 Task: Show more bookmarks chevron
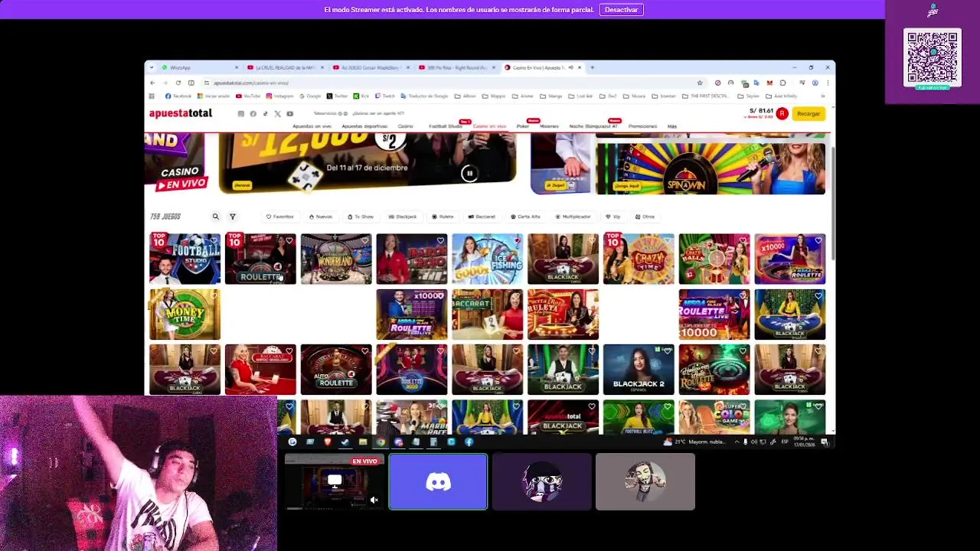point(823,96)
